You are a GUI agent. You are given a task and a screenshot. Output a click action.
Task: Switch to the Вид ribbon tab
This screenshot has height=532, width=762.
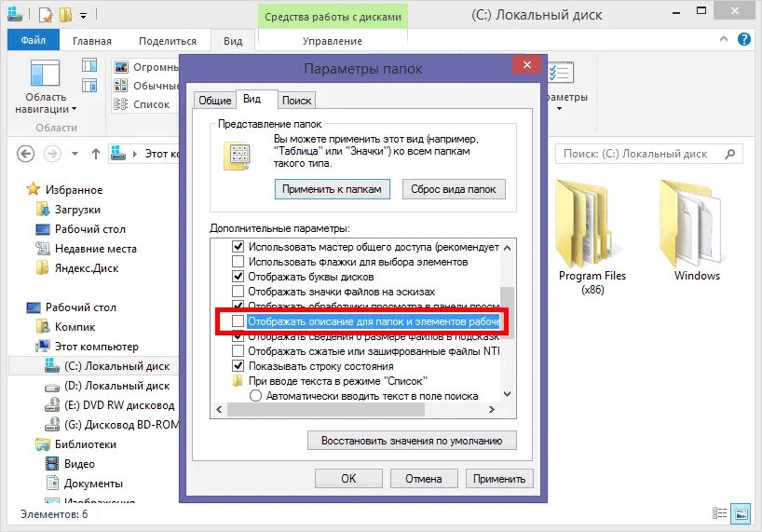click(x=233, y=41)
